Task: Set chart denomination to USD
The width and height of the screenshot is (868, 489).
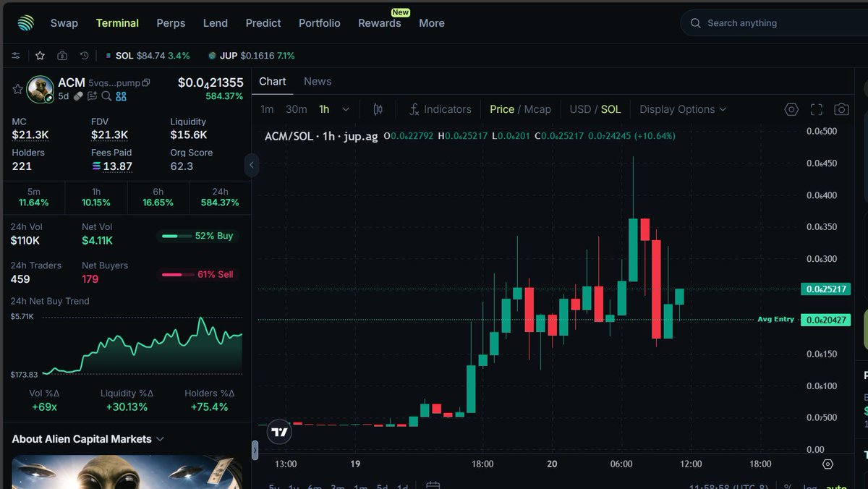Action: [x=581, y=109]
